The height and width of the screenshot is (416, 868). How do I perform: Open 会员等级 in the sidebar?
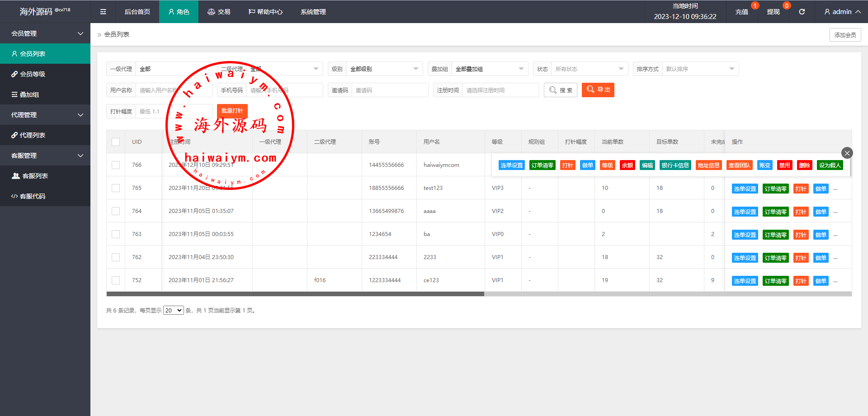click(x=33, y=74)
